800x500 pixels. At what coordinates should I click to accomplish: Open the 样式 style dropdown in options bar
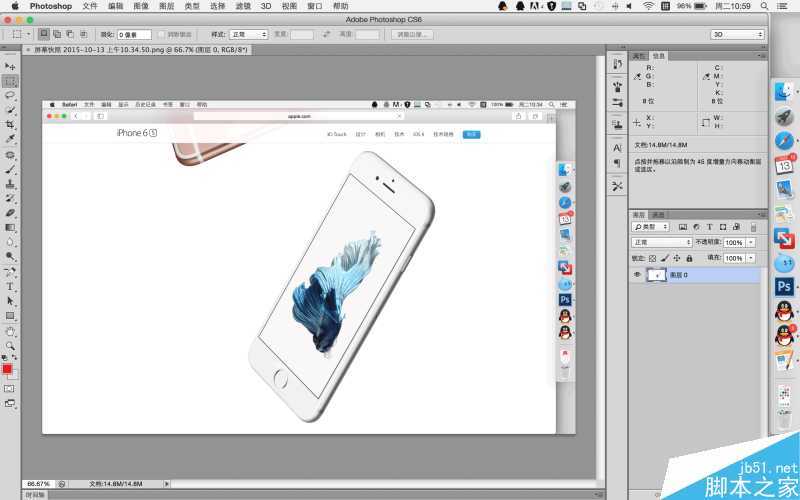coord(249,34)
